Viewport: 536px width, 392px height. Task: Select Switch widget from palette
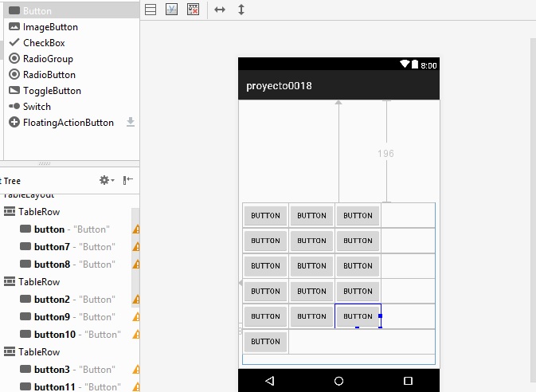tap(36, 107)
